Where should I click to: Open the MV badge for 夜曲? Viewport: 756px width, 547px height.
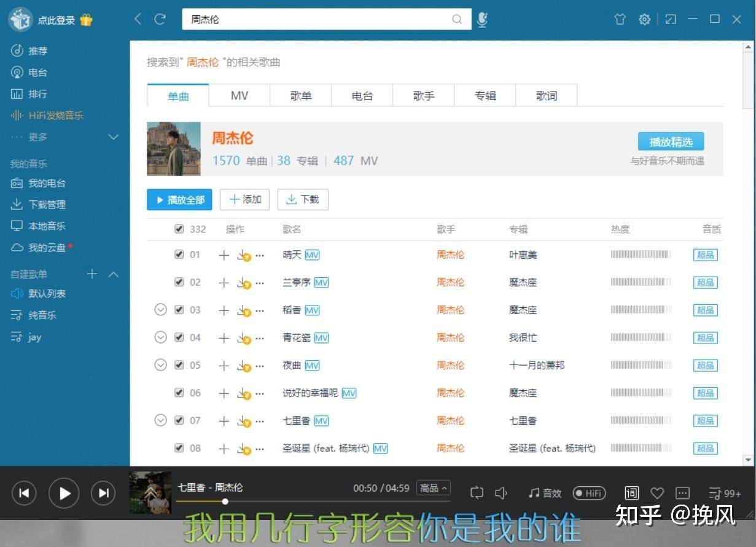pyautogui.click(x=312, y=365)
